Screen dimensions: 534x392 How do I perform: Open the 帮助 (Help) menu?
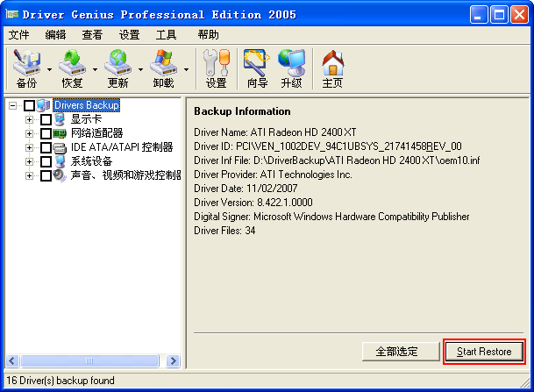click(209, 35)
